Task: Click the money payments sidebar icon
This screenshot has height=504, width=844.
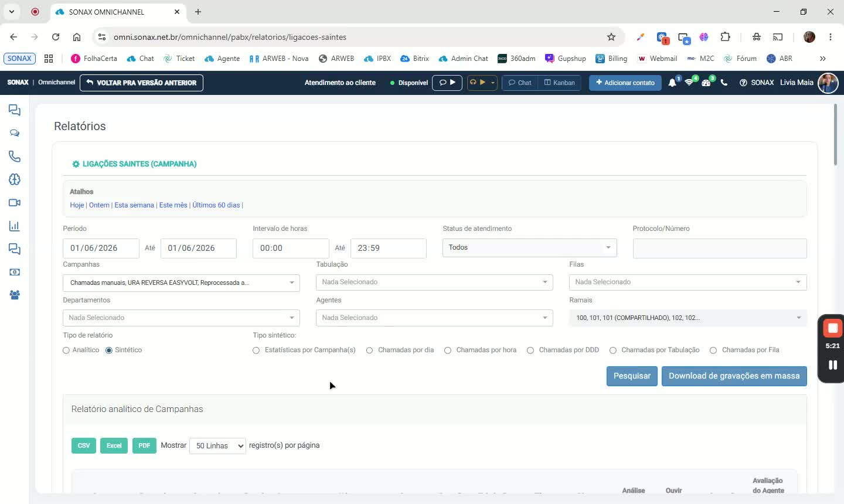Action: [x=15, y=273]
